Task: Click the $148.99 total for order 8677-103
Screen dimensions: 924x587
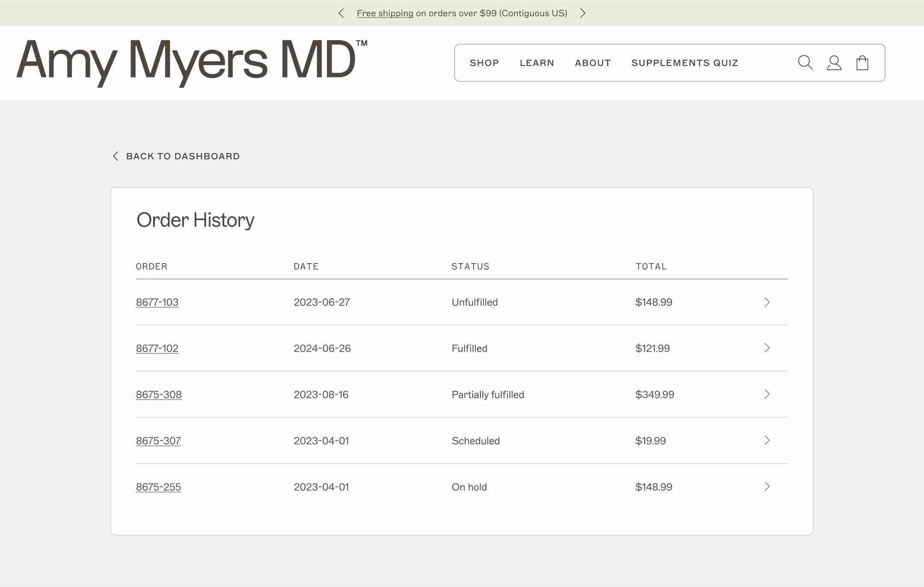Action: click(654, 302)
